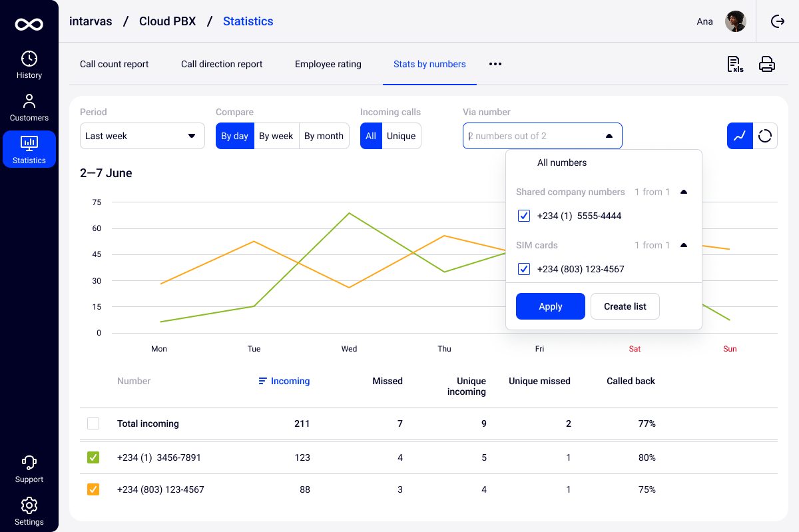The height and width of the screenshot is (532, 799).
Task: Uncheck SIM card +234 (803) 123-4567
Action: [x=524, y=269]
